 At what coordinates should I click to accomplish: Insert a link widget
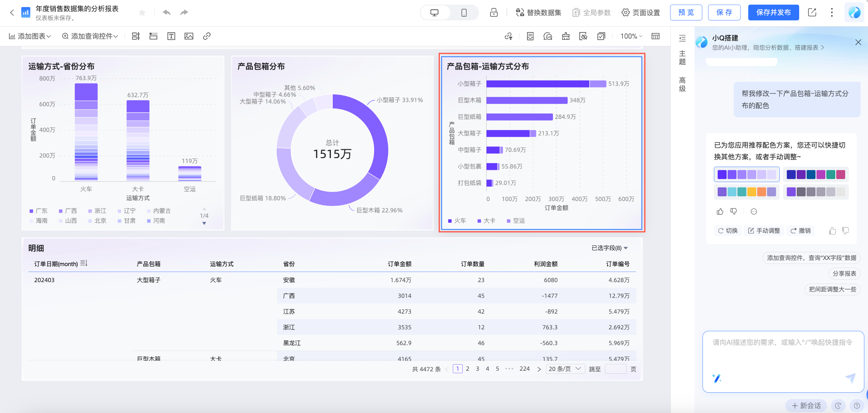click(207, 36)
